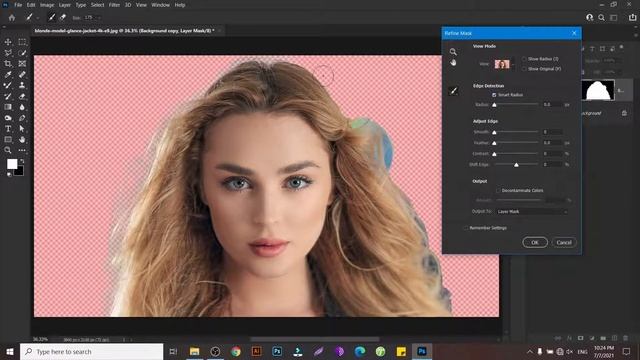Adjust the Shift Edge slider handle
The width and height of the screenshot is (640, 360).
(x=516, y=164)
